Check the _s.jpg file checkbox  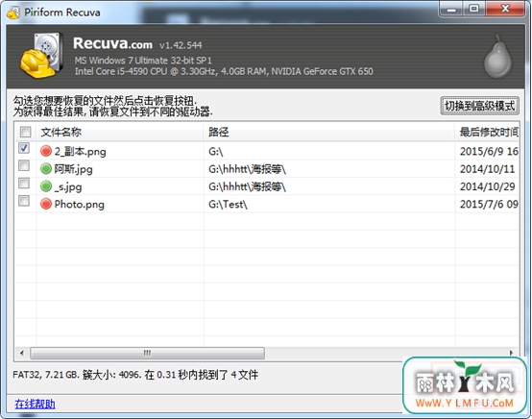point(24,184)
